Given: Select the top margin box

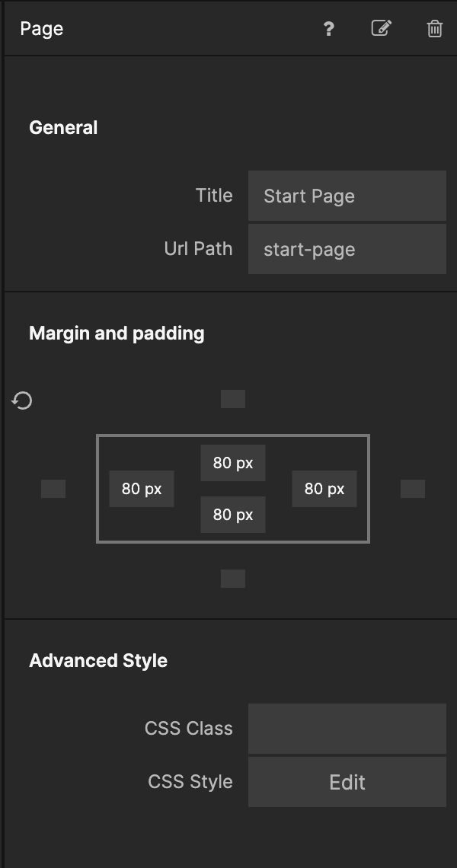Looking at the screenshot, I should (x=233, y=399).
